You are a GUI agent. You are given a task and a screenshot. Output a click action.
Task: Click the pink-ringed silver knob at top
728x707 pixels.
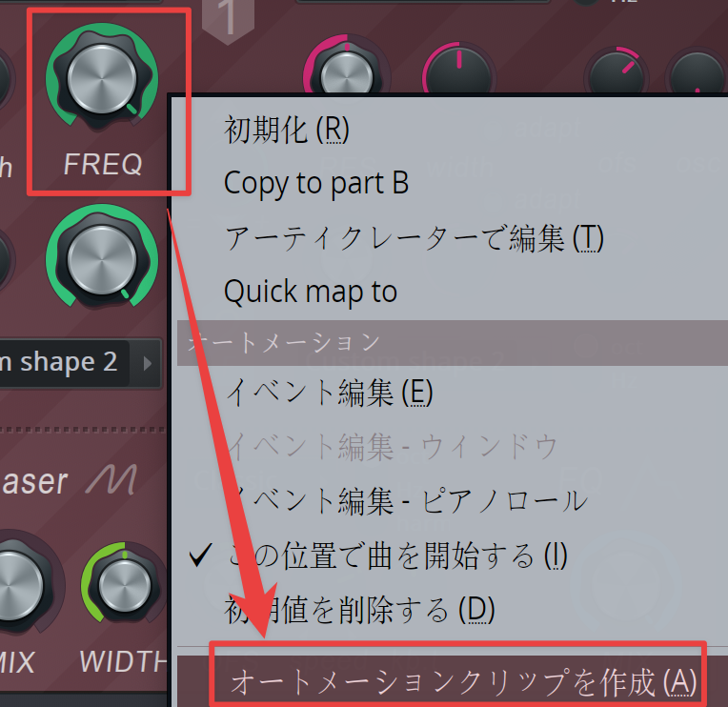pyautogui.click(x=346, y=70)
